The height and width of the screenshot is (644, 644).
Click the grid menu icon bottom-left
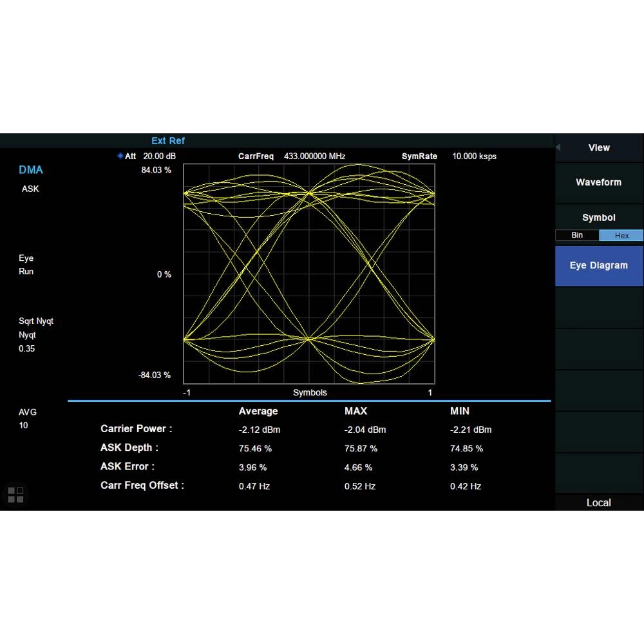(x=15, y=495)
